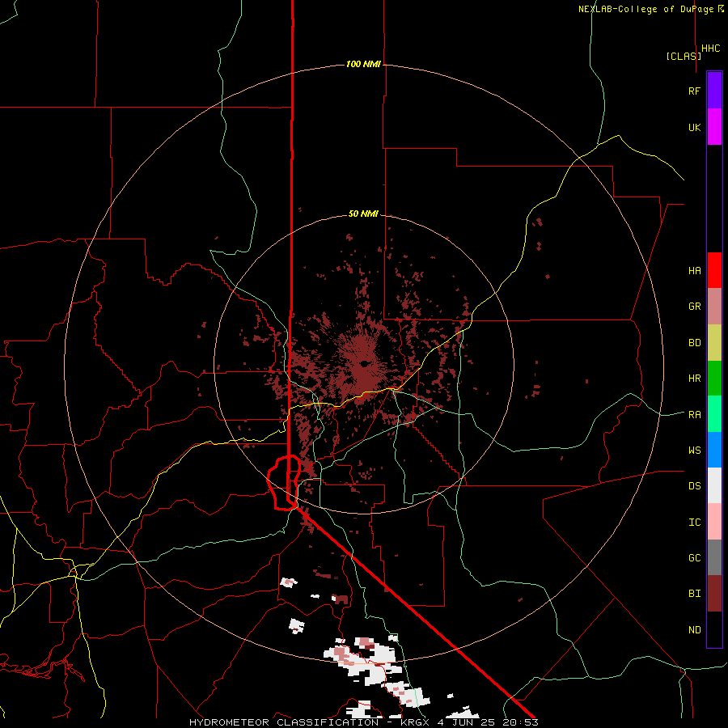Screen dimensions: 728x728
Task: Click the HA legend label
Action: (x=694, y=271)
